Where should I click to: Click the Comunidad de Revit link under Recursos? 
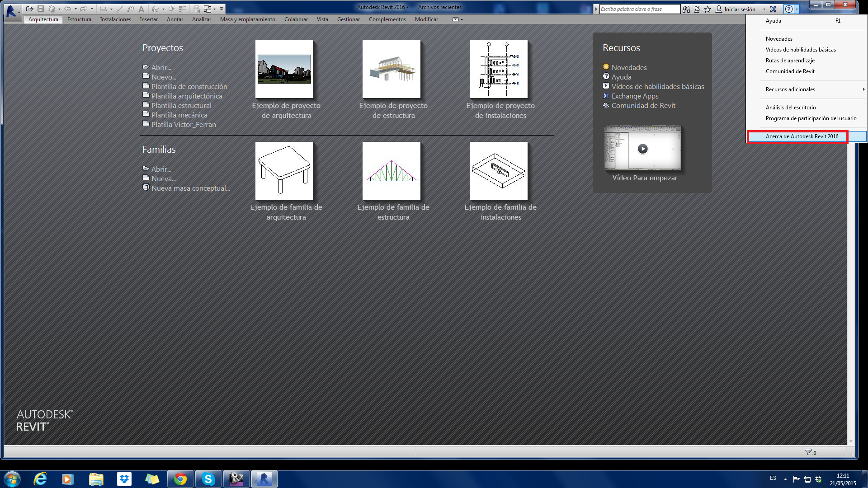[643, 105]
